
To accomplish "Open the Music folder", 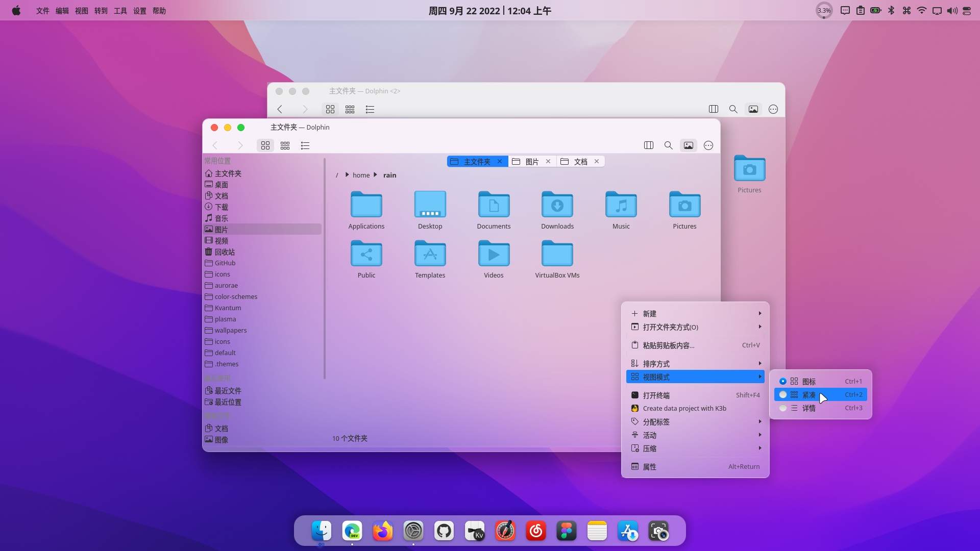I will 621,210.
